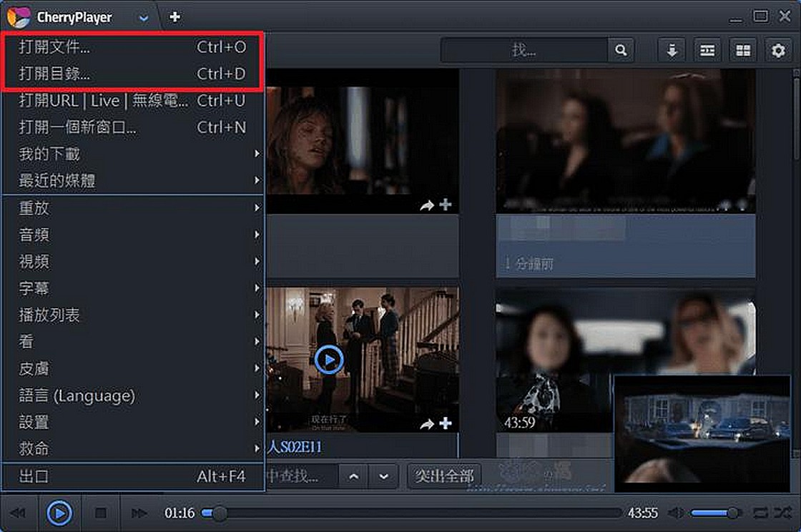
Task: Click the playback seek bar
Action: [412, 513]
